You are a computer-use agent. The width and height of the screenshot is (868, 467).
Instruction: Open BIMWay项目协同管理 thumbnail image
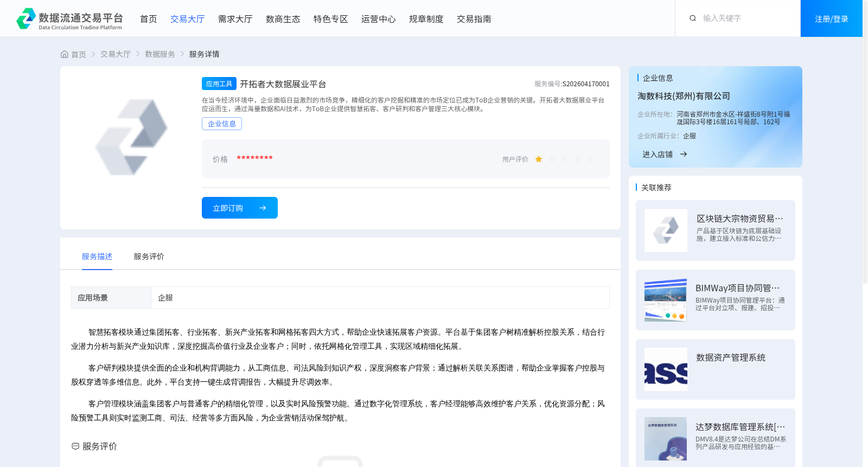click(x=666, y=300)
